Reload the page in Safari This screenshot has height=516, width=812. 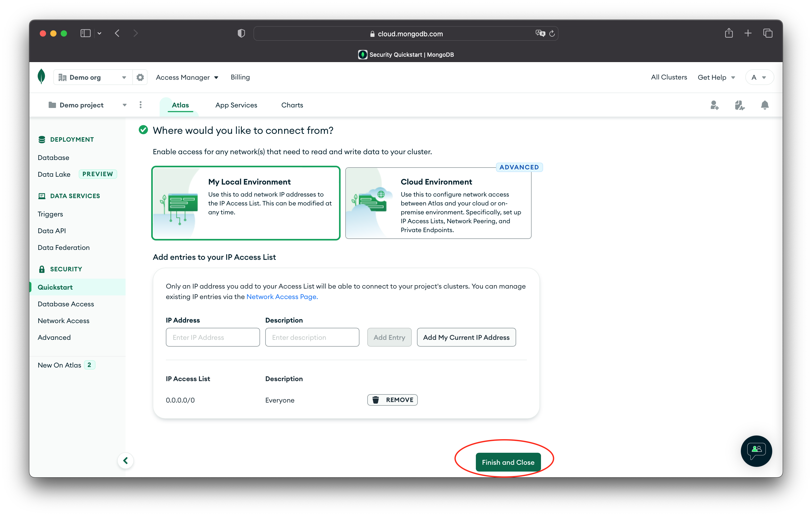tap(552, 34)
